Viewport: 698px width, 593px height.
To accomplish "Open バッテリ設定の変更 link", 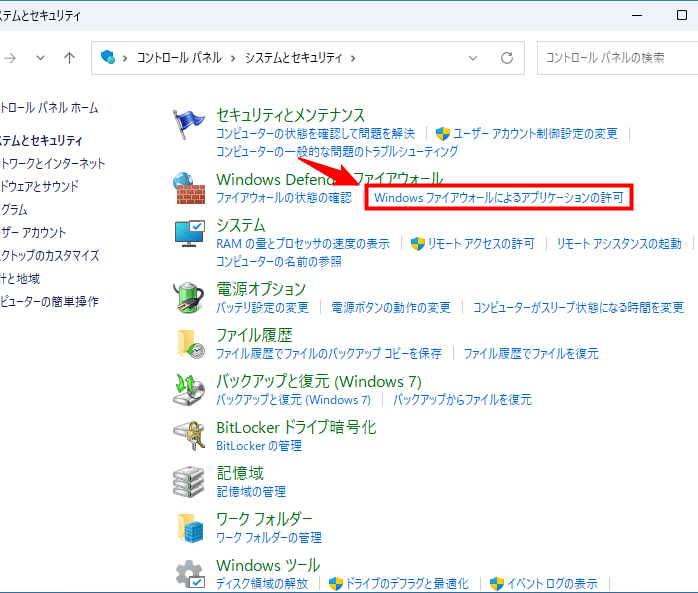I will pos(263,308).
